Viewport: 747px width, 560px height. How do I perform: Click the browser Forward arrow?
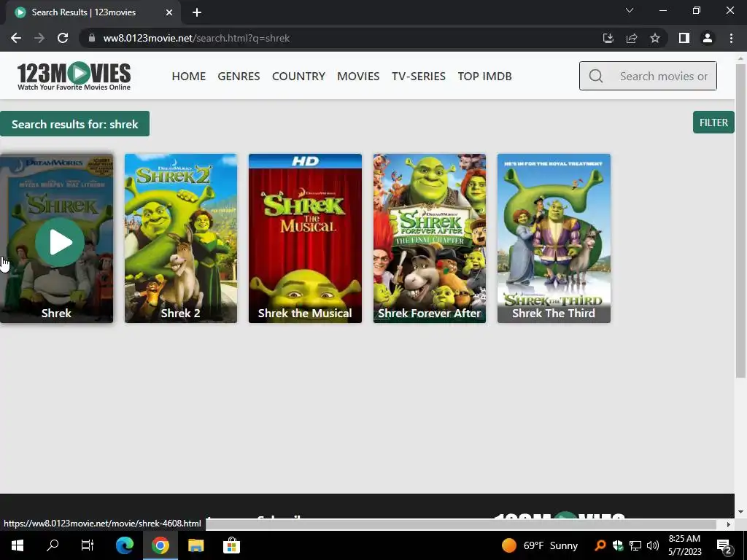click(39, 38)
